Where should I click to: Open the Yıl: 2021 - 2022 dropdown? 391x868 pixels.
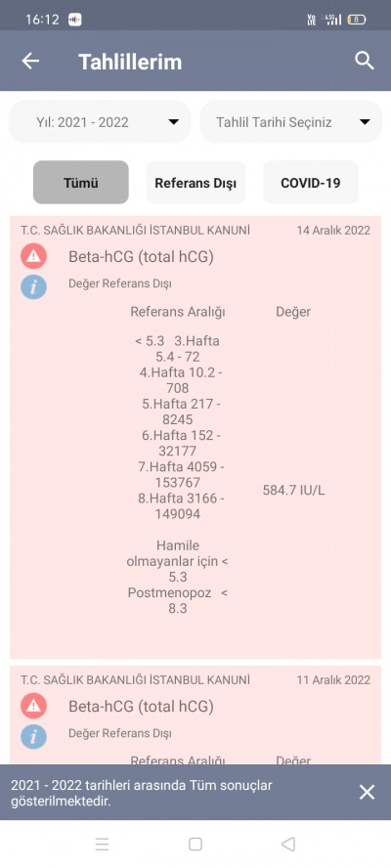(x=101, y=122)
